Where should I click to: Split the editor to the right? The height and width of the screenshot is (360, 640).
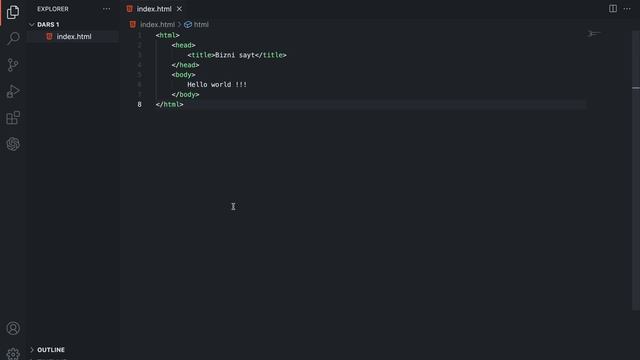point(613,9)
